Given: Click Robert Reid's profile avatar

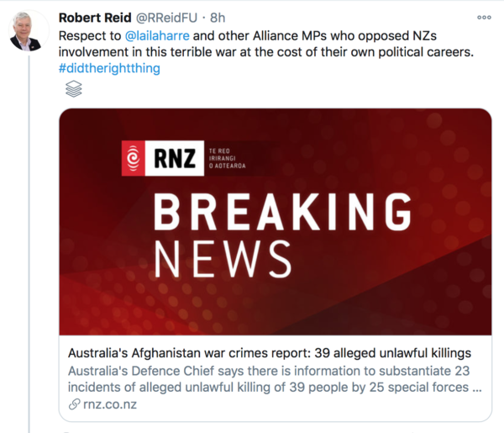Looking at the screenshot, I should 27,31.
